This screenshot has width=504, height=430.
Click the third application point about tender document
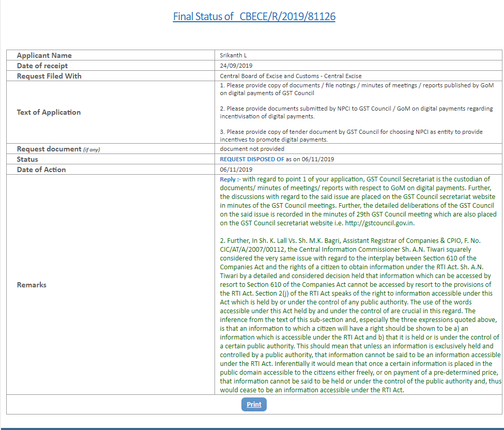tap(351, 135)
